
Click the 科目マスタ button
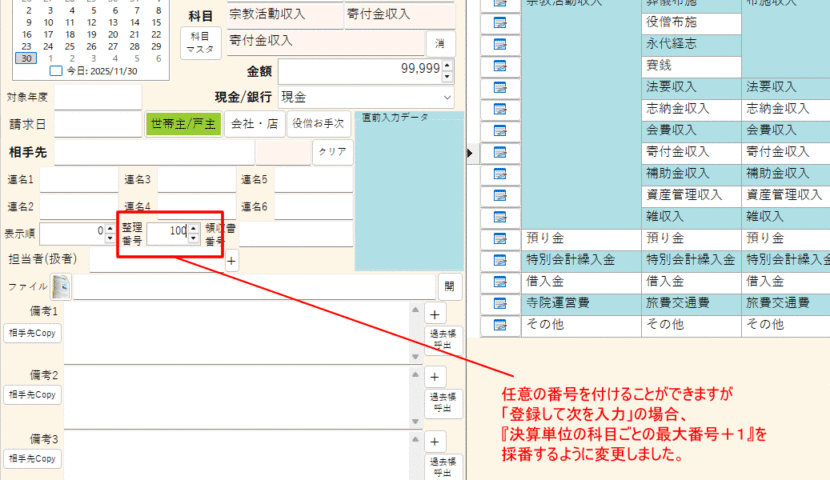coord(200,42)
